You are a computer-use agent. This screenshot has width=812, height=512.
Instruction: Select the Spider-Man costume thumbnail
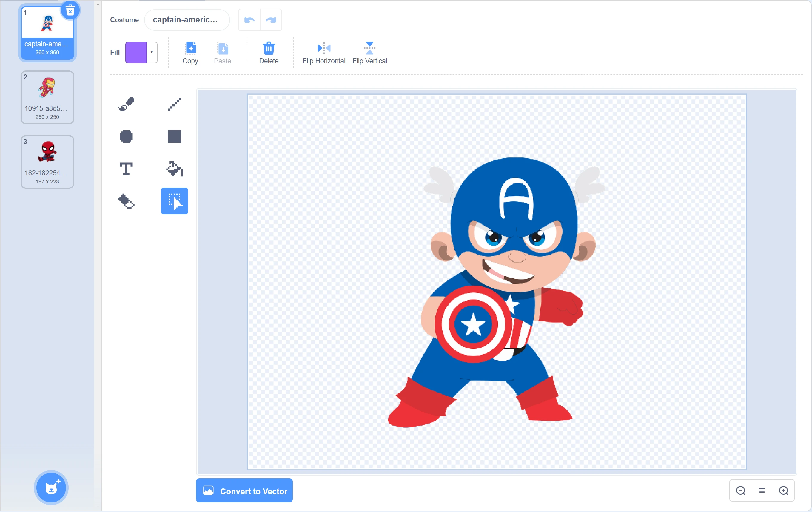click(47, 162)
